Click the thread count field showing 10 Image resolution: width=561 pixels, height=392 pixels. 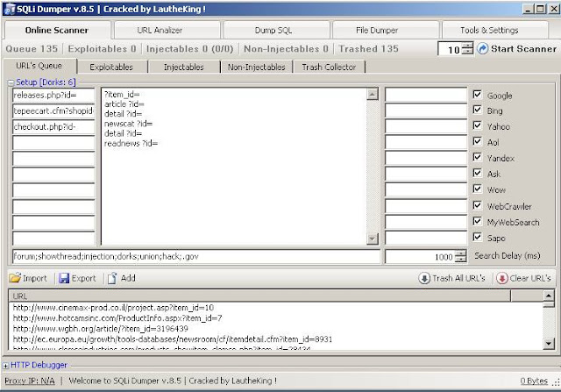click(x=450, y=49)
